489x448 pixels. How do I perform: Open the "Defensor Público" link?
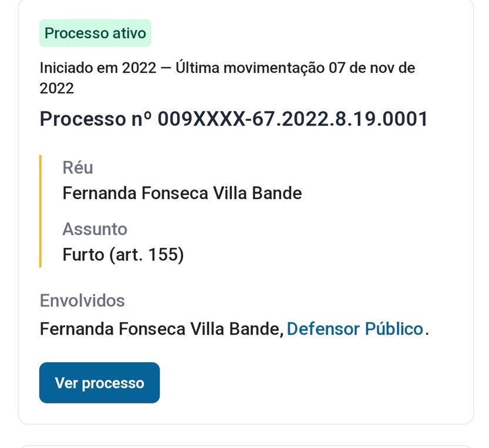pos(355,329)
